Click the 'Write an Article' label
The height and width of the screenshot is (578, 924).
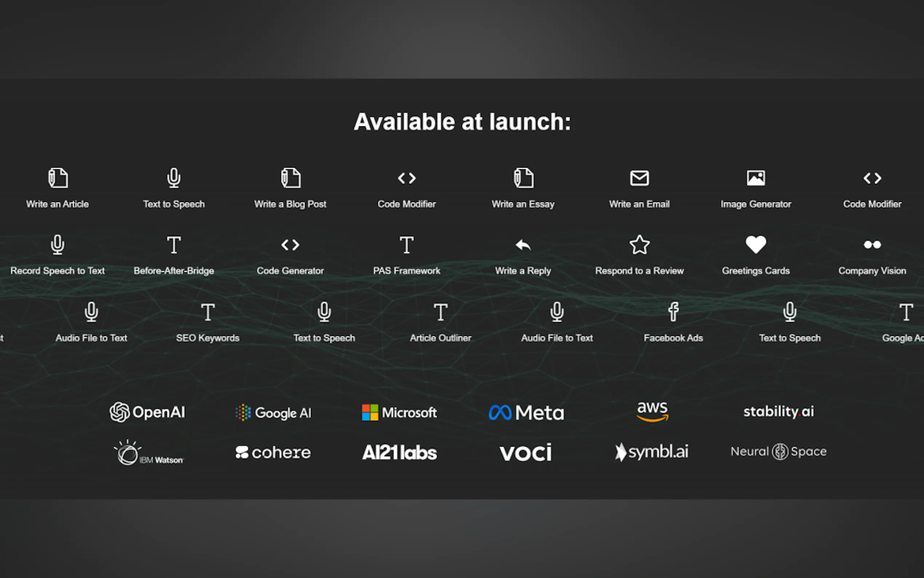58,204
